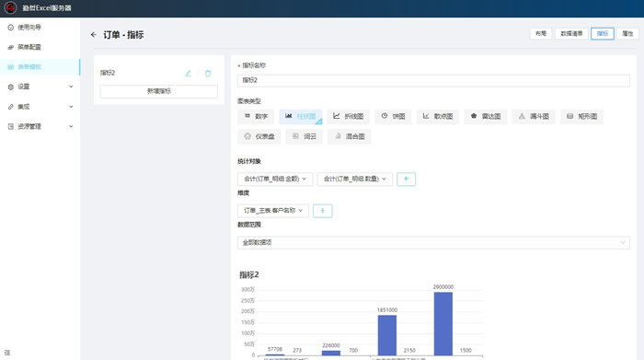Switch to the 布局 tab
Screen dimensions: 644x360
point(541,34)
